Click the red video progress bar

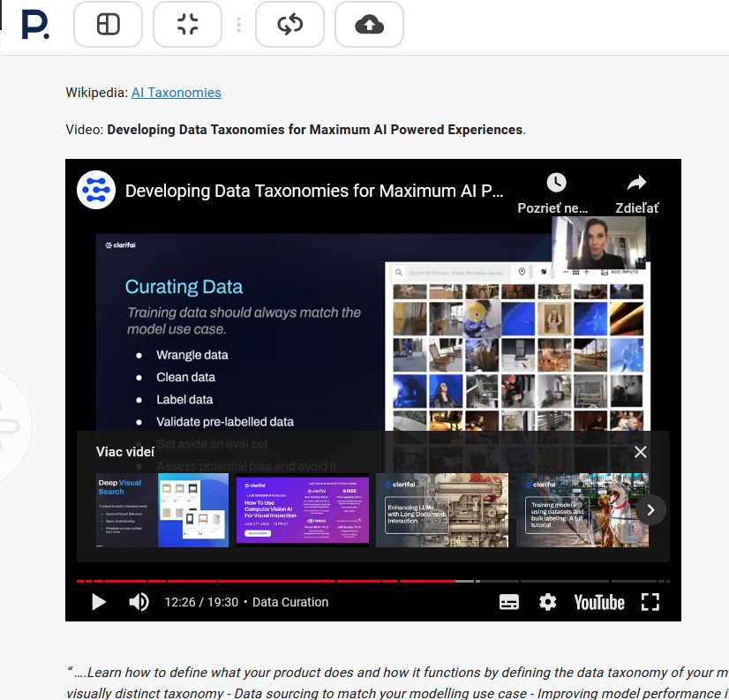point(265,581)
